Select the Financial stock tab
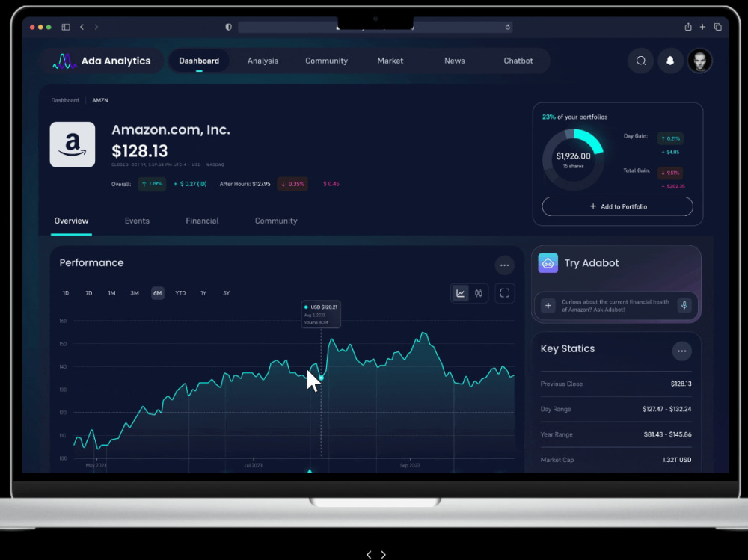 click(202, 221)
